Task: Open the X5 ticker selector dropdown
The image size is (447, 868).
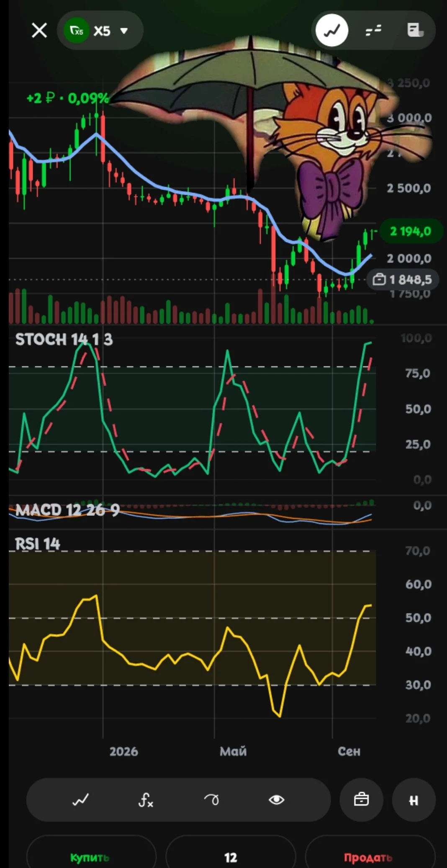Action: coord(100,31)
